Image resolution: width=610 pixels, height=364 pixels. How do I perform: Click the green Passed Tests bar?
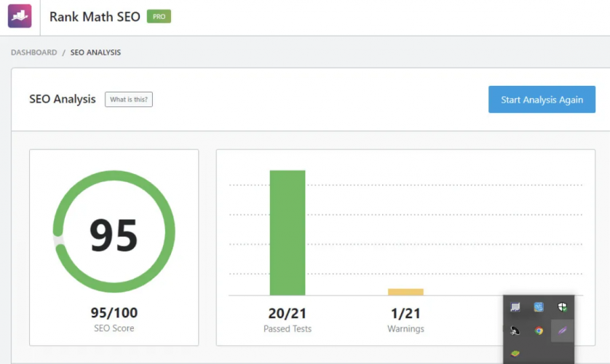click(x=288, y=233)
